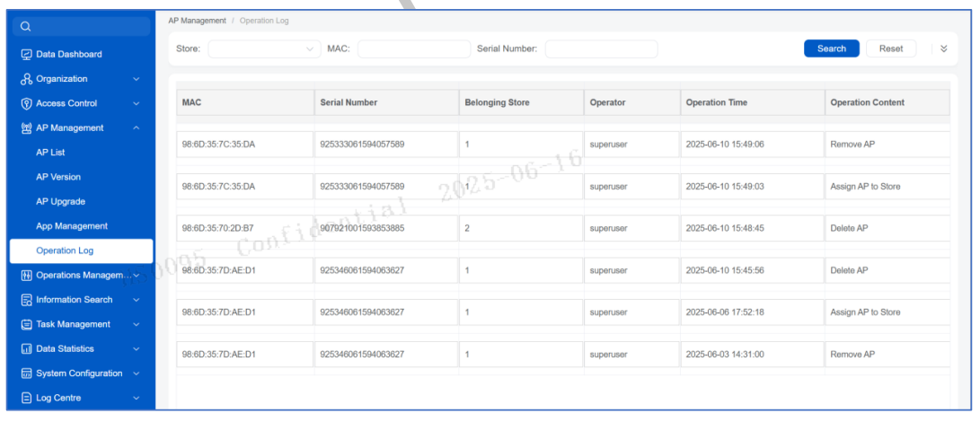This screenshot has width=980, height=422.
Task: Click the Operation Content column header
Action: pos(887,102)
